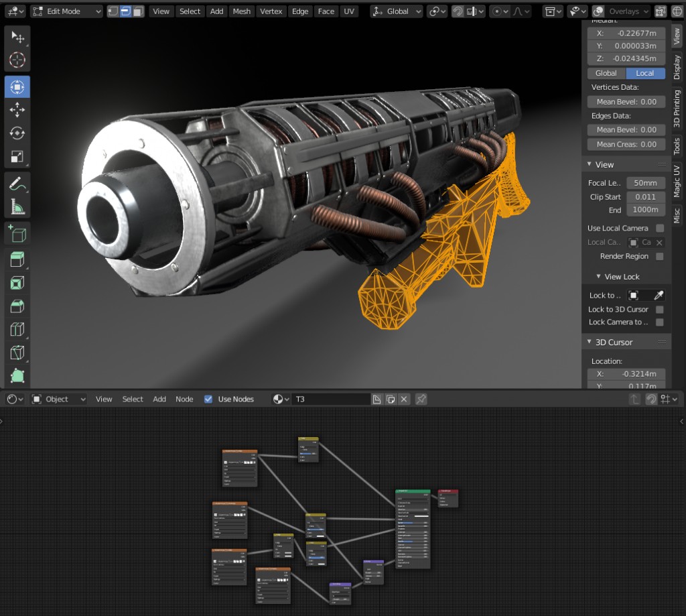Select the Measure tool
Screen dimensions: 686x616
point(17,206)
